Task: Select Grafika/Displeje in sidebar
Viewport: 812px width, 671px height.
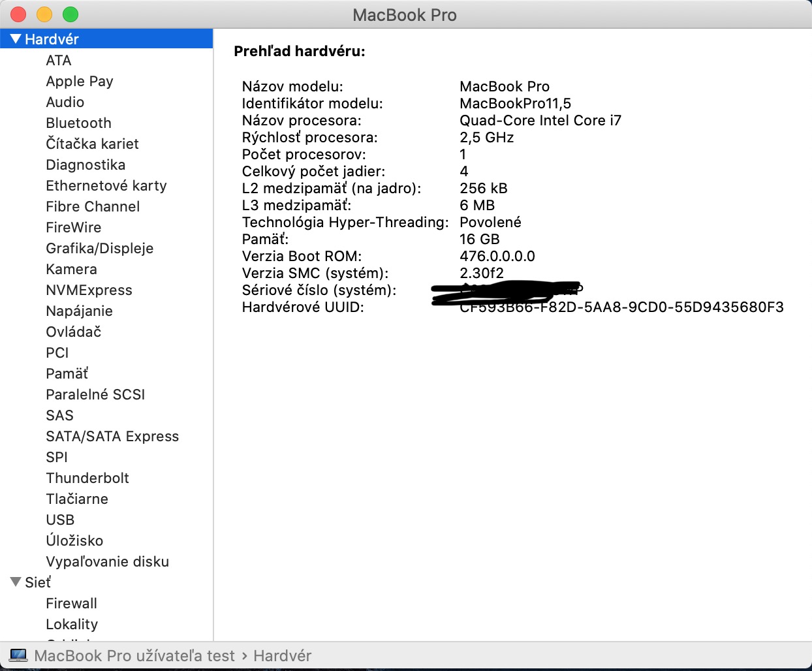Action: click(100, 248)
